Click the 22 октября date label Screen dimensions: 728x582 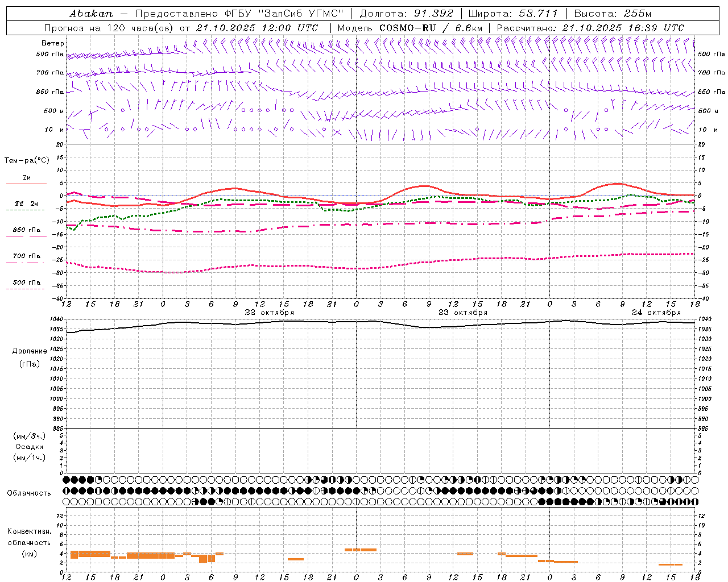270,313
